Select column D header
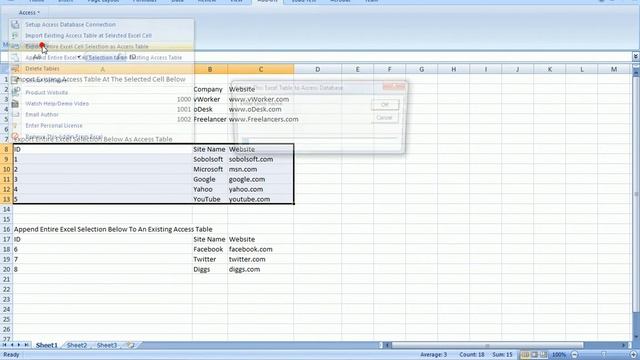The height and width of the screenshot is (360, 640). click(318, 69)
